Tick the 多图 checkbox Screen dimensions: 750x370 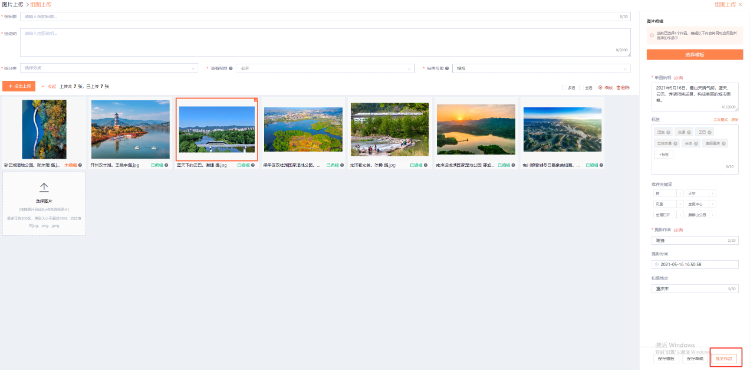pyautogui.click(x=564, y=87)
